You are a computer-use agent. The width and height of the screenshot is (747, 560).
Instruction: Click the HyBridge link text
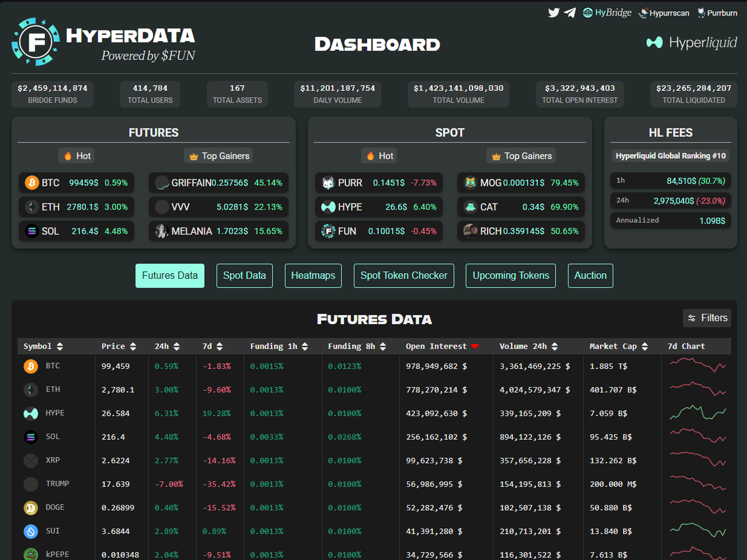[x=613, y=12]
